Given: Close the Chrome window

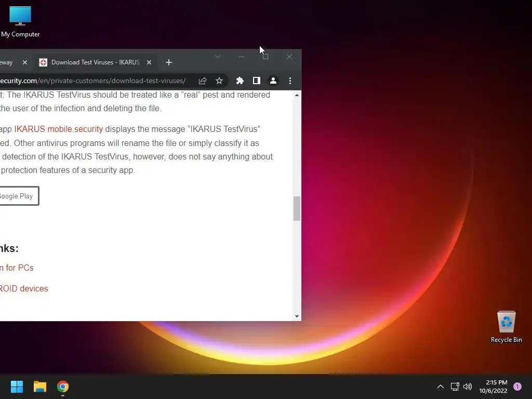Looking at the screenshot, I should (289, 57).
